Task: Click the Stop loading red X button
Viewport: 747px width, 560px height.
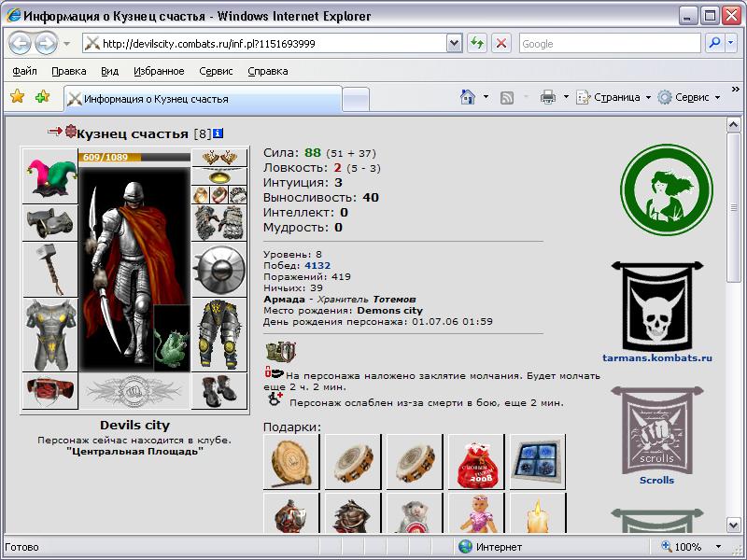Action: pyautogui.click(x=501, y=44)
